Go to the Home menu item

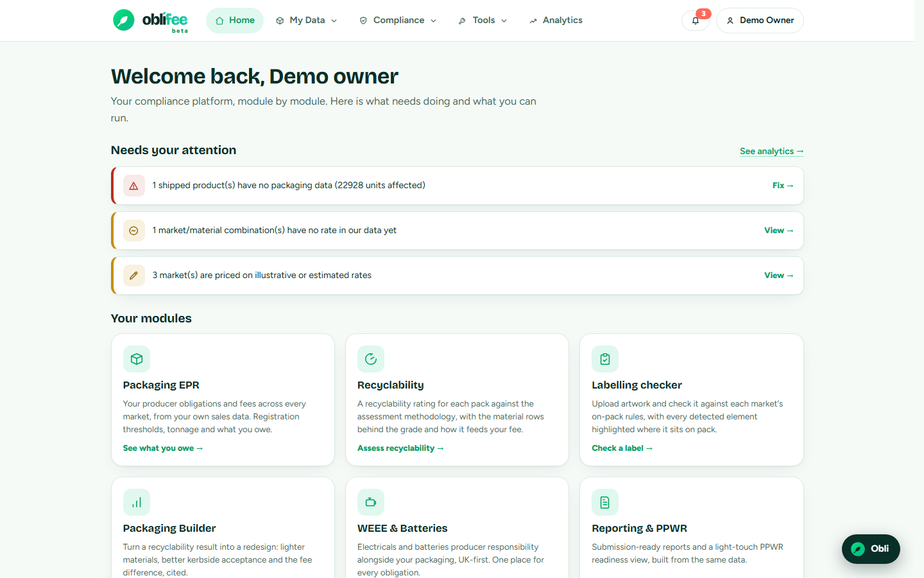(235, 21)
